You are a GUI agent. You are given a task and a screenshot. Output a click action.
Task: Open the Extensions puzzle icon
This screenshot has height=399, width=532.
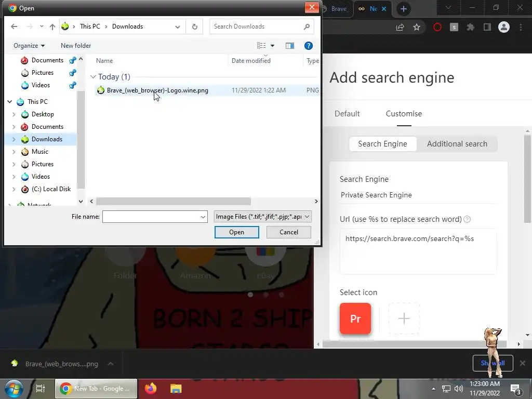pyautogui.click(x=470, y=27)
